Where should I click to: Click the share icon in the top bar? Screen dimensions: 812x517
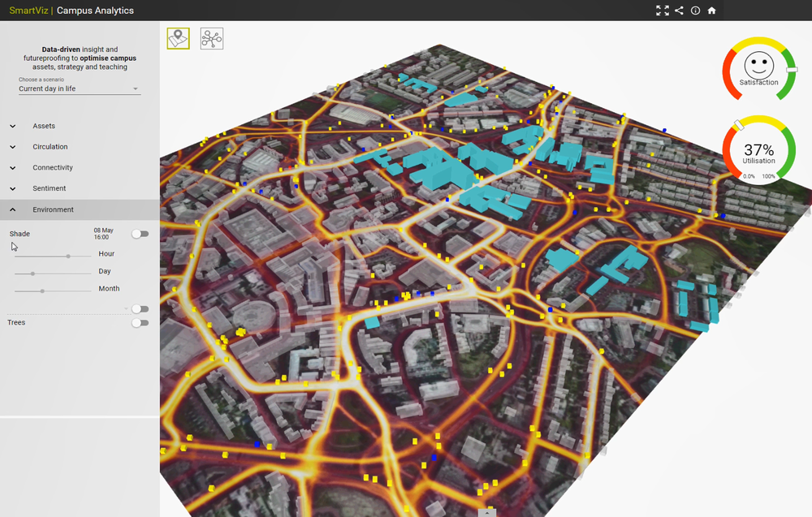(x=680, y=11)
